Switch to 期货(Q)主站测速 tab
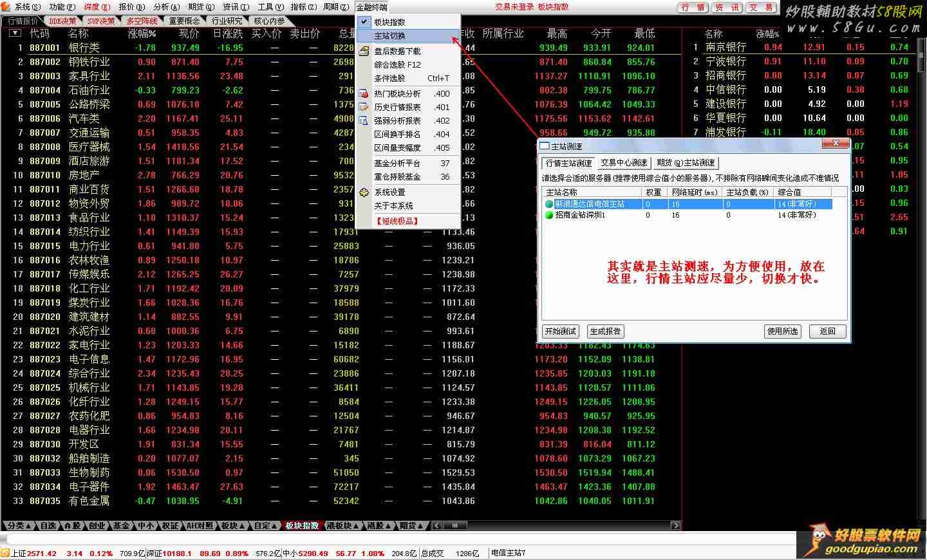 [686, 163]
